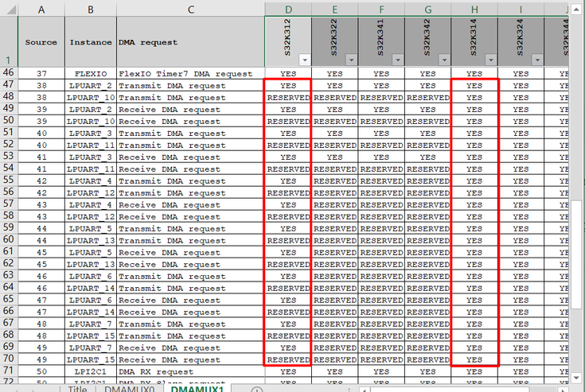Select the LPUART_13 cell in row 62
This screenshot has height=392, width=585.
coord(91,264)
